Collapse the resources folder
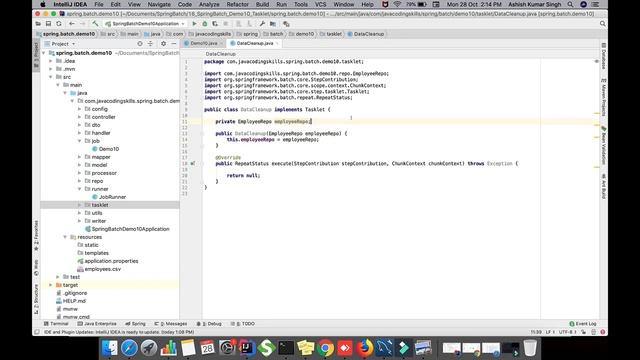640x360 pixels. tap(65, 237)
